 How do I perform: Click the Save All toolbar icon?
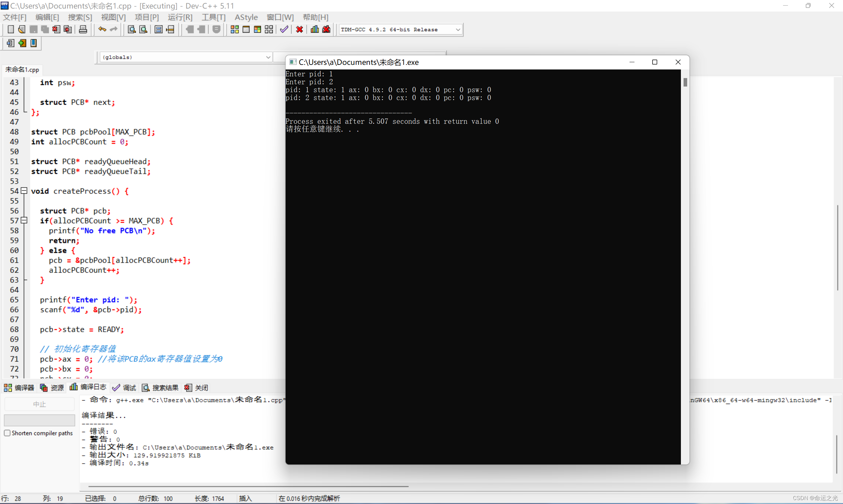click(x=45, y=30)
